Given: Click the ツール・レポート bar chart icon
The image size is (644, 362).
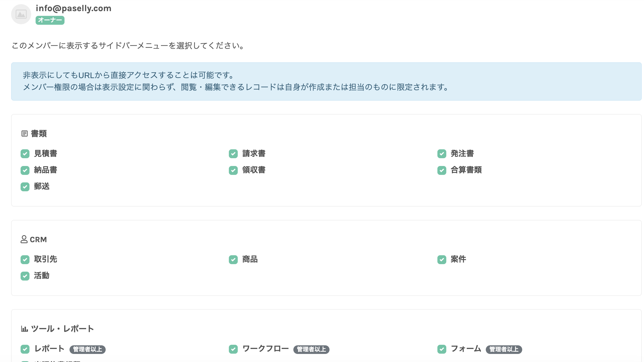Looking at the screenshot, I should [x=24, y=329].
